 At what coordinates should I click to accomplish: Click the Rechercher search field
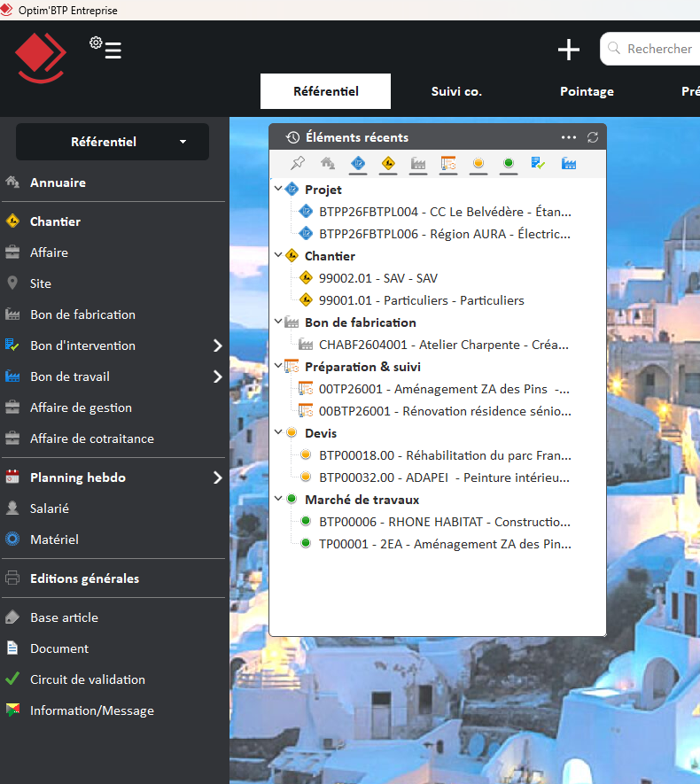click(x=650, y=49)
